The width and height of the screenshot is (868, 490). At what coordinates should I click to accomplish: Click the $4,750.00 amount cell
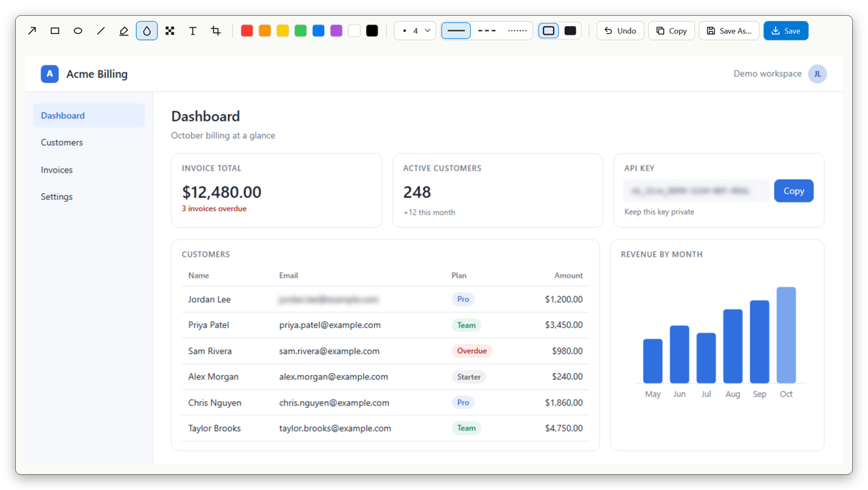564,429
